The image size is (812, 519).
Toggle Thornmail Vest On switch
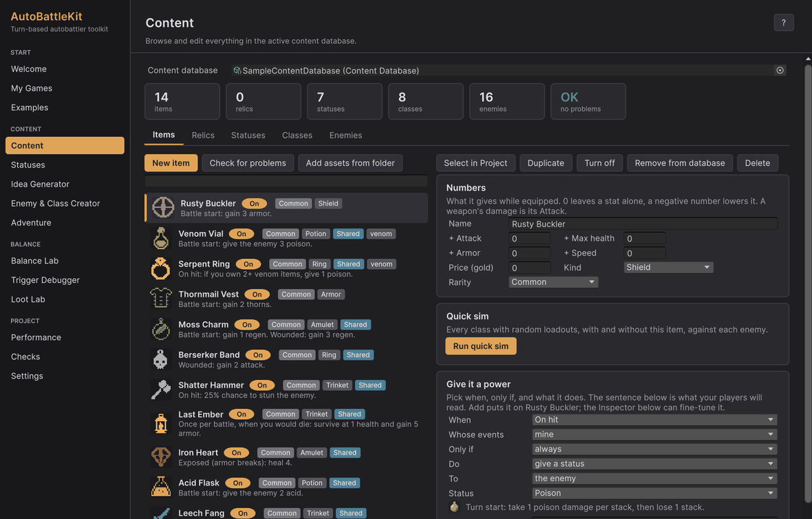click(257, 294)
